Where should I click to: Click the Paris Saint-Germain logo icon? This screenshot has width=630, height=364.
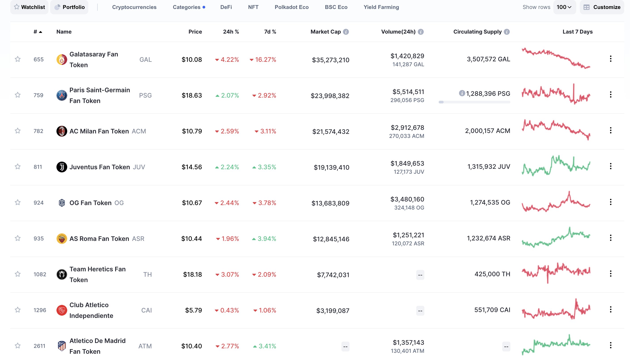point(62,95)
